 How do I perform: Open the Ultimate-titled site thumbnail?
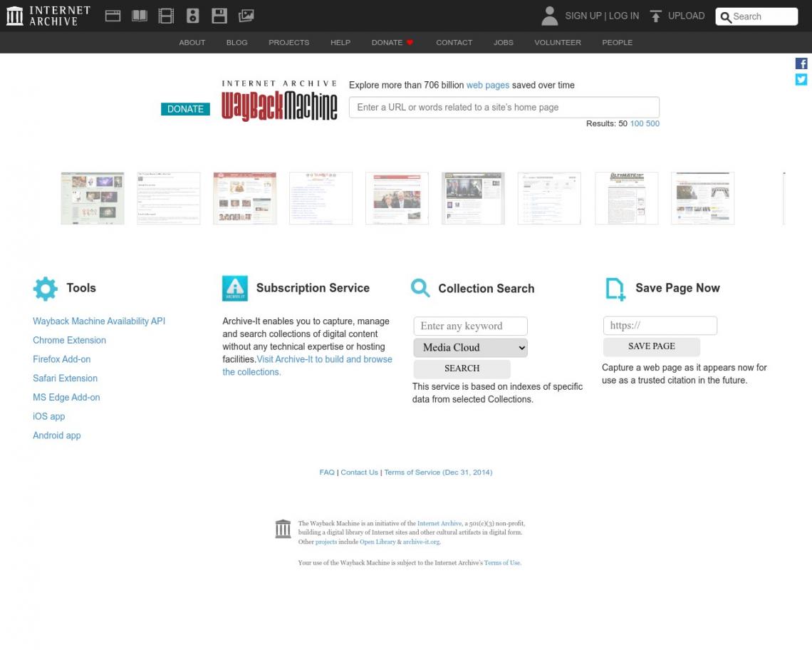(627, 199)
